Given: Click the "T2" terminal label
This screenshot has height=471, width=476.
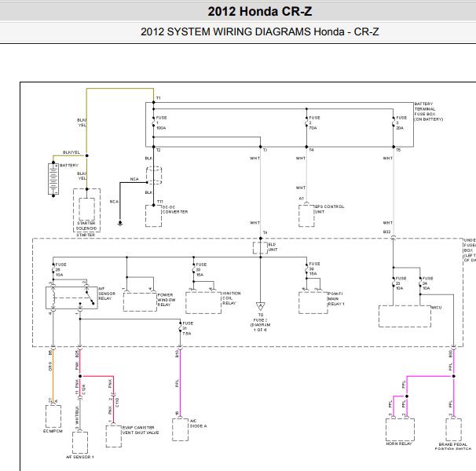Looking at the screenshot, I should (x=158, y=150).
